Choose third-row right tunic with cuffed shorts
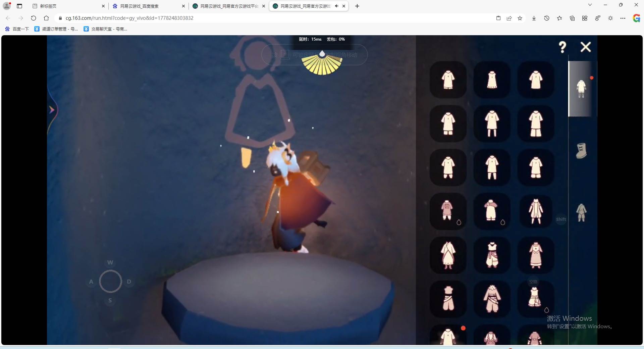Viewport: 644px width, 349px height. [x=536, y=167]
